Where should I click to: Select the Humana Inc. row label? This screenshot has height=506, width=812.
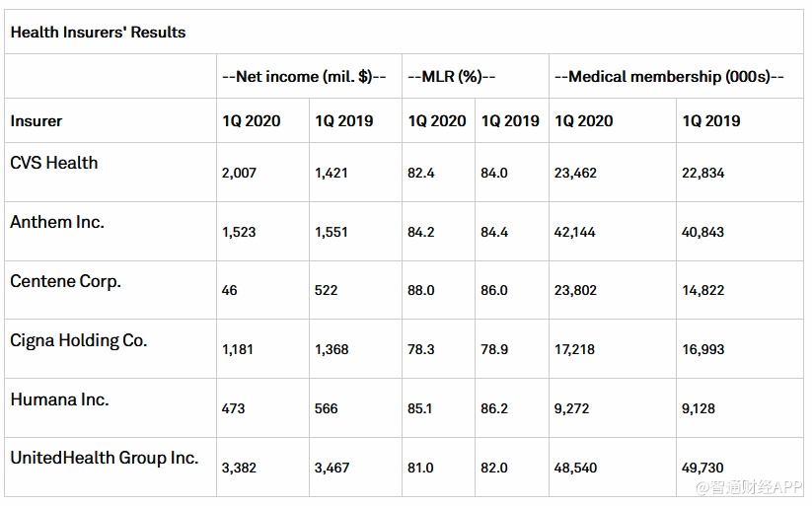coord(59,399)
